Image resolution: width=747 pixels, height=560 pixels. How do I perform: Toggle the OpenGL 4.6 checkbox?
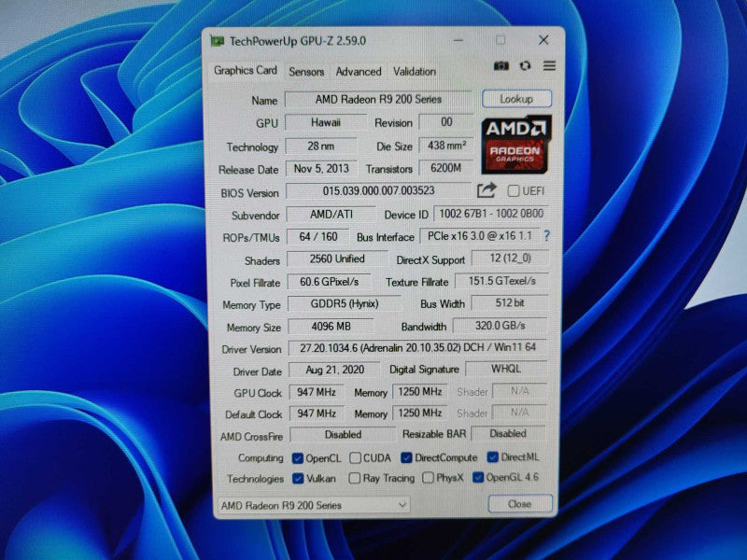[478, 477]
